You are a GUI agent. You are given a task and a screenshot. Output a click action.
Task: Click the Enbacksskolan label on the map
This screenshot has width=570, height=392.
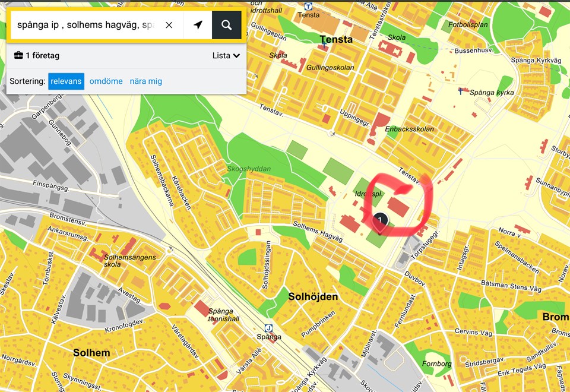[x=410, y=129]
